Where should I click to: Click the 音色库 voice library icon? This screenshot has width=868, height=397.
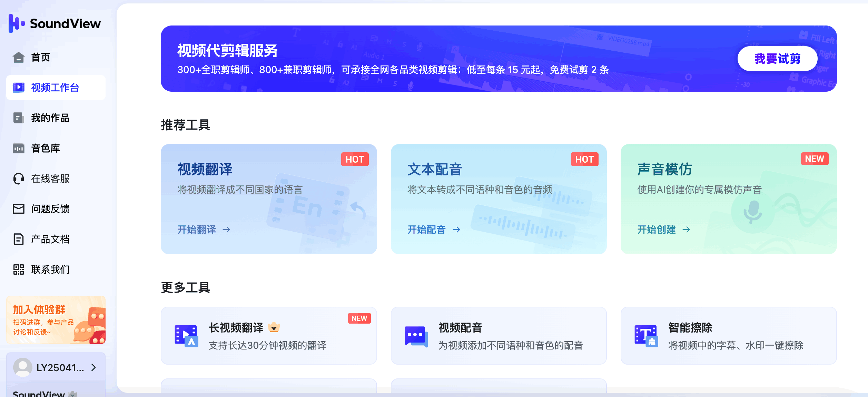click(x=19, y=148)
